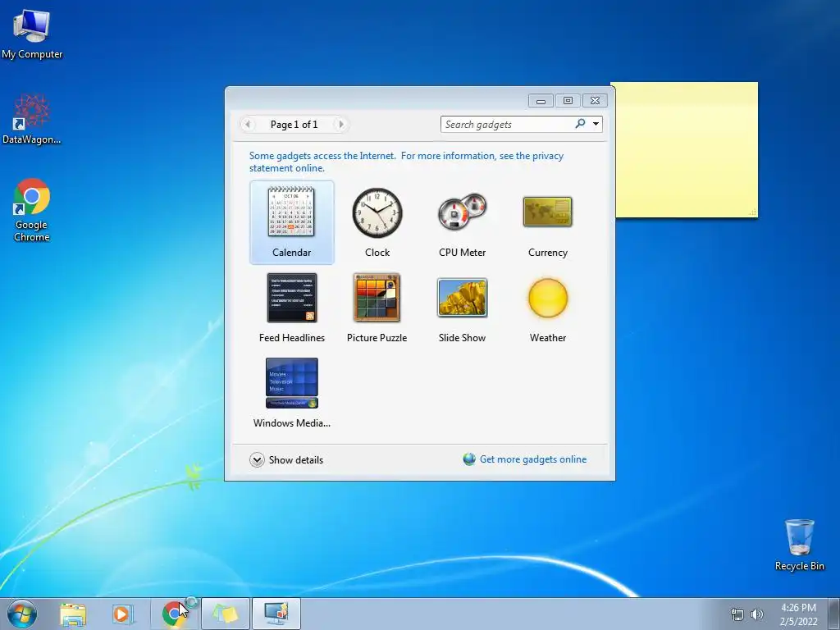Click the CPU Meter gadget label
This screenshot has width=840, height=630.
point(463,253)
